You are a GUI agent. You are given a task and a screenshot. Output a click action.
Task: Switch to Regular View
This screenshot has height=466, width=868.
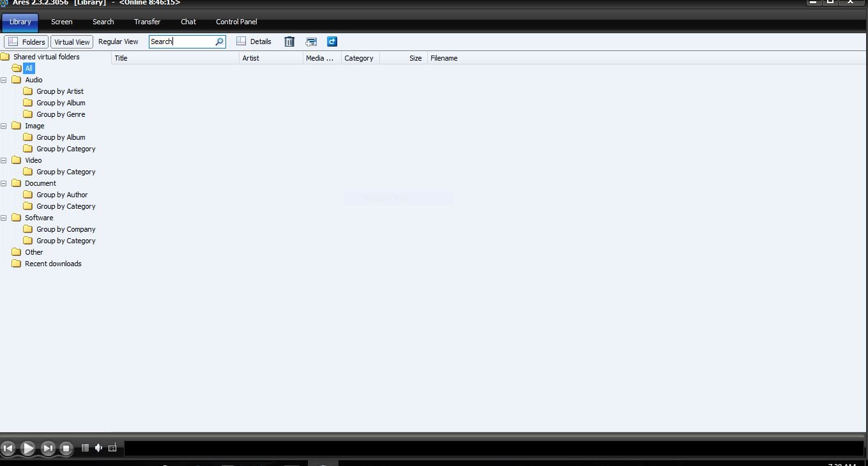(118, 41)
